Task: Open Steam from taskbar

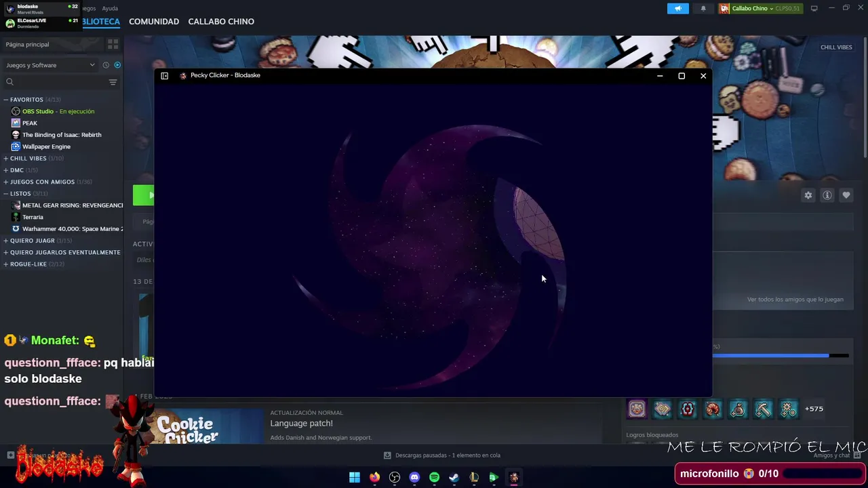Action: point(454,477)
